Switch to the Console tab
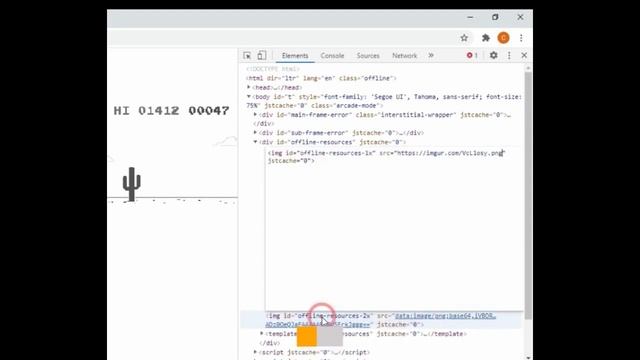Viewport: 640px width, 360px height. click(332, 56)
